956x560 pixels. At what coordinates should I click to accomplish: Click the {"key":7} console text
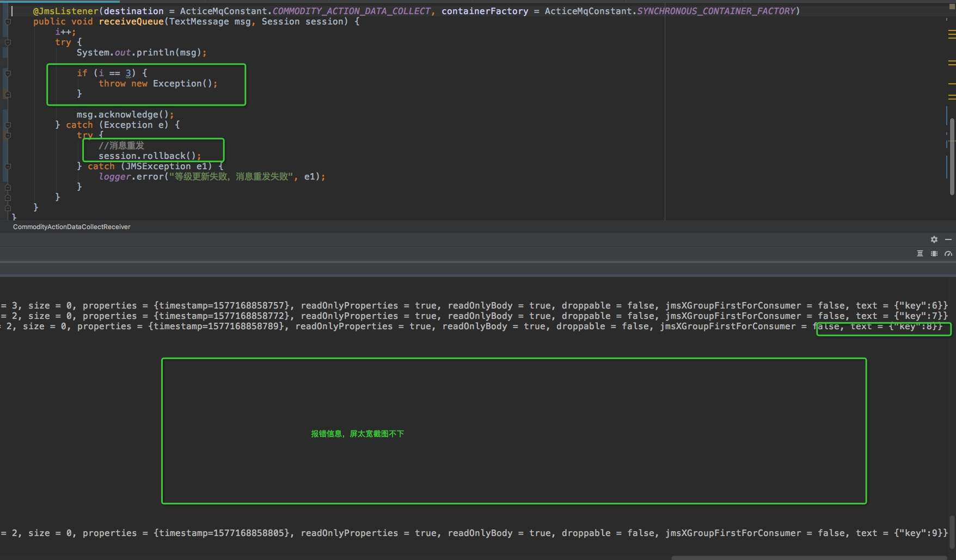point(918,316)
